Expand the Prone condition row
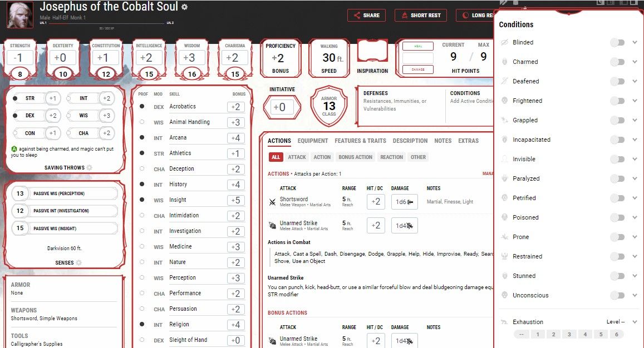This screenshot has width=644, height=348. pyautogui.click(x=635, y=236)
